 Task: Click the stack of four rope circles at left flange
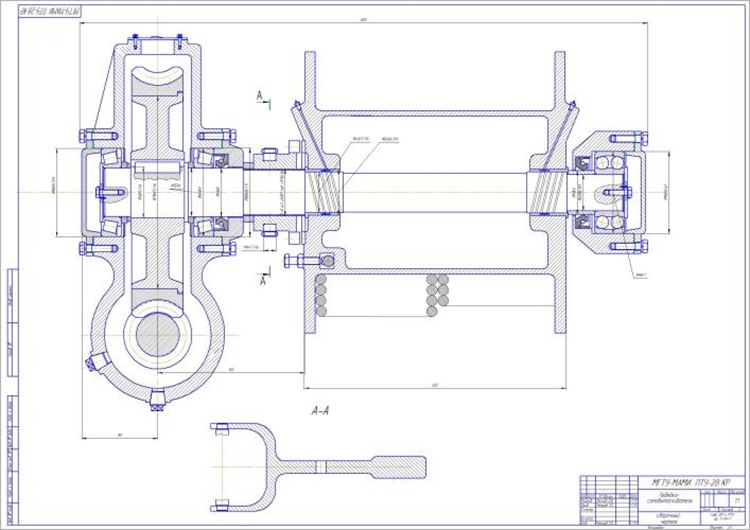point(320,295)
